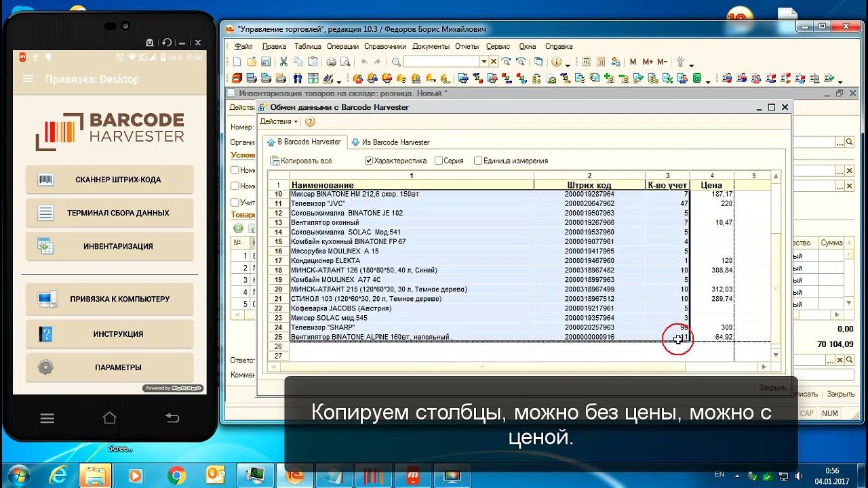Click the Undo arrow toolbar icon
Image resolution: width=868 pixels, height=488 pixels.
[364, 62]
